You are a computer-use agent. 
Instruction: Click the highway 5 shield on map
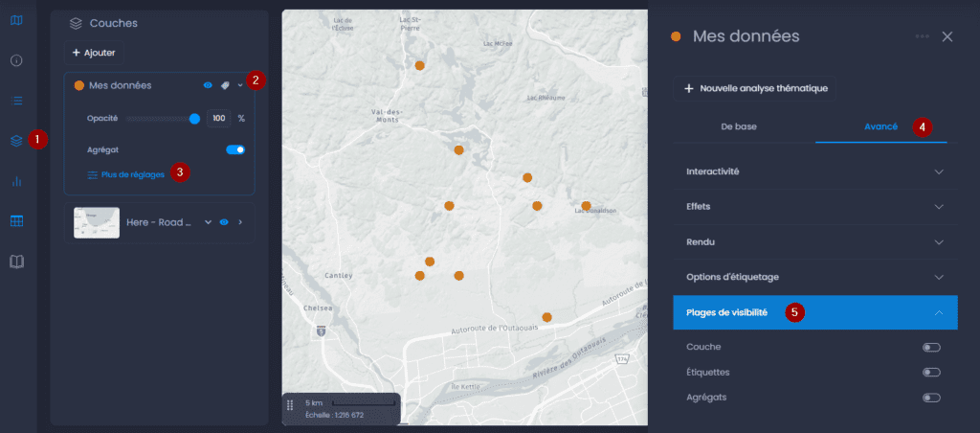[x=322, y=330]
